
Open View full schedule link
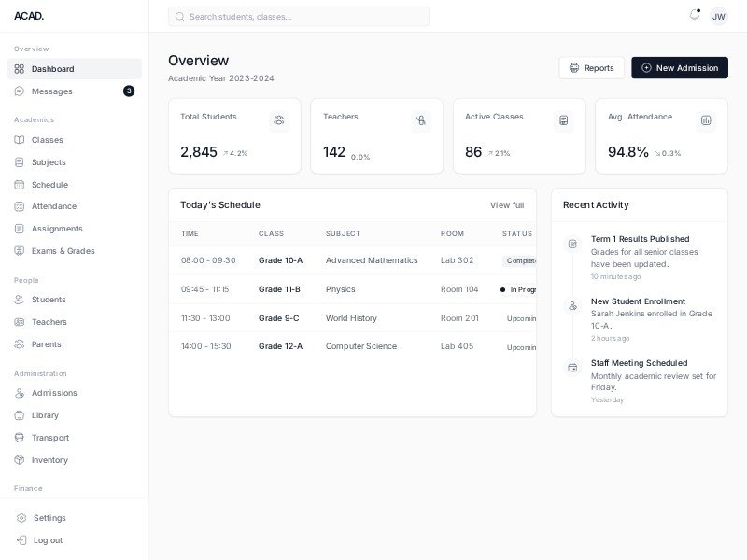click(507, 205)
